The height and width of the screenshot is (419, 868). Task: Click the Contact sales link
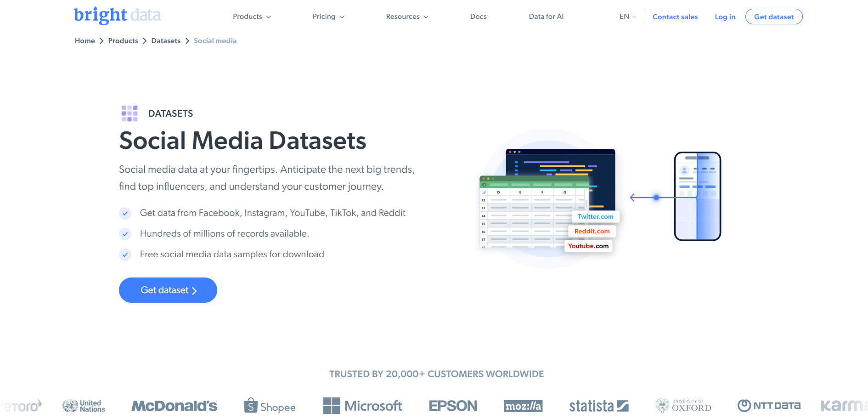[x=675, y=17]
